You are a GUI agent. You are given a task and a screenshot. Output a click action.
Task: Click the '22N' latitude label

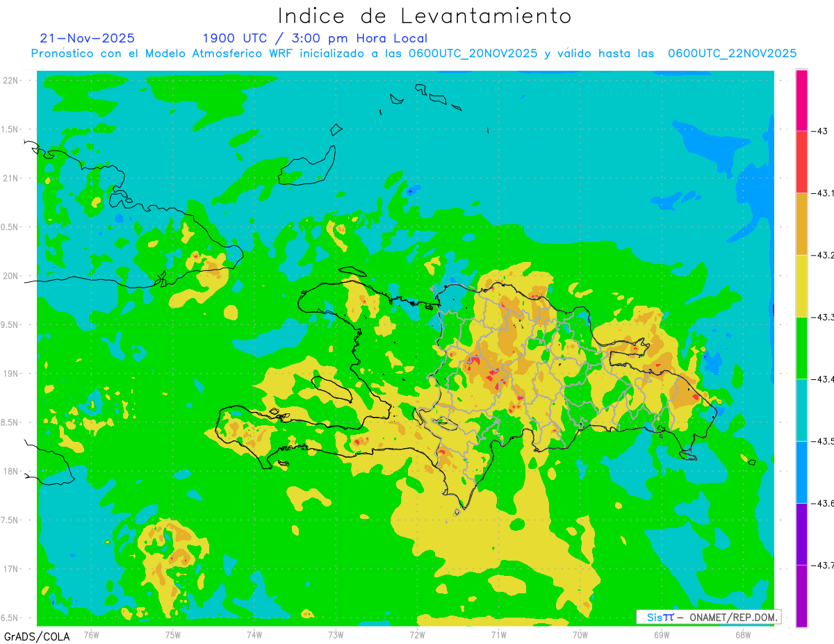tap(10, 81)
